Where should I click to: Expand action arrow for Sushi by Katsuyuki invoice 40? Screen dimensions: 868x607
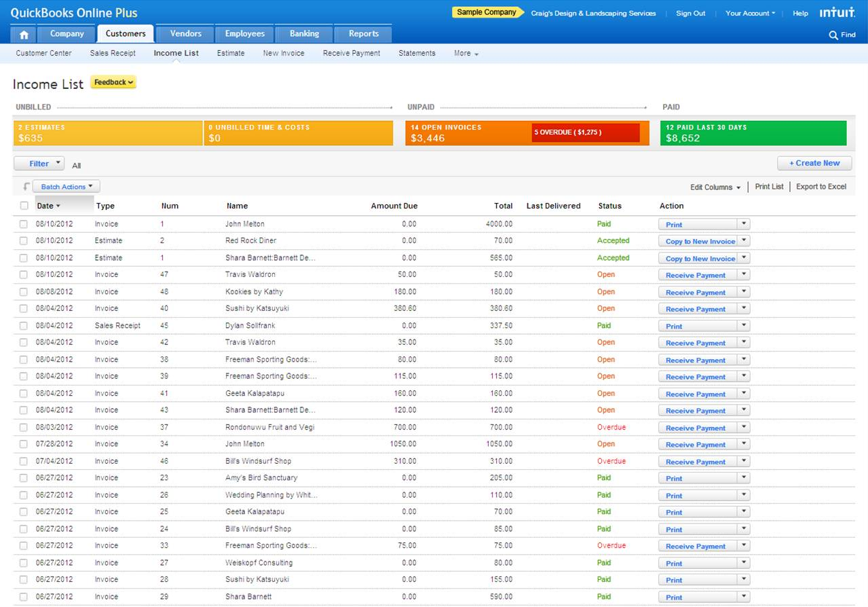click(743, 308)
